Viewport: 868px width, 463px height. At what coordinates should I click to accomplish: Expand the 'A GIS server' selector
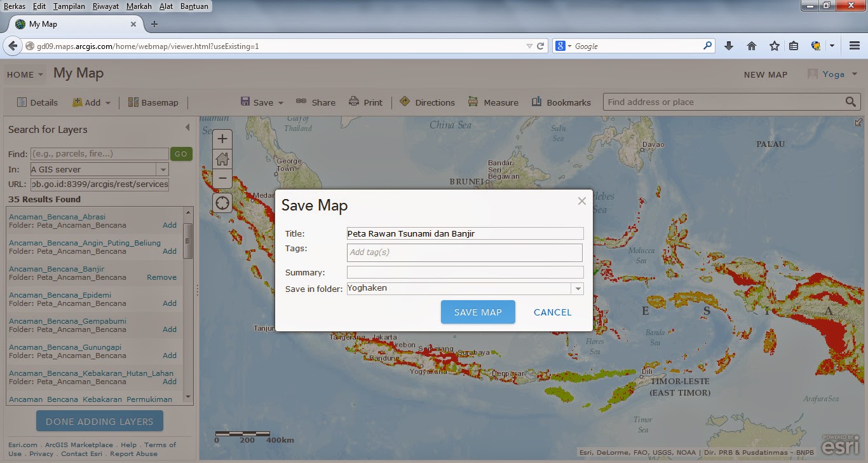(163, 169)
